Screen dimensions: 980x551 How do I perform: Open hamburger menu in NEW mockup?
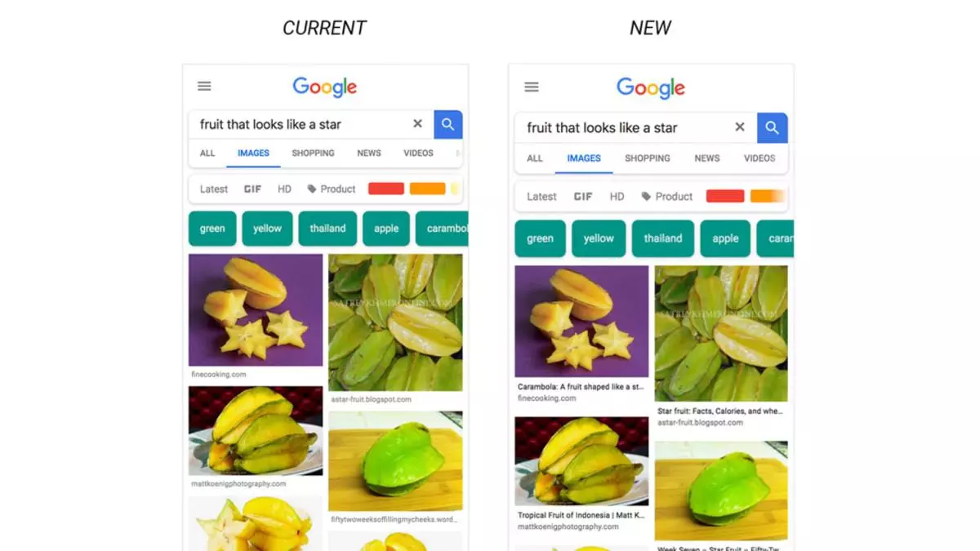[x=532, y=87]
